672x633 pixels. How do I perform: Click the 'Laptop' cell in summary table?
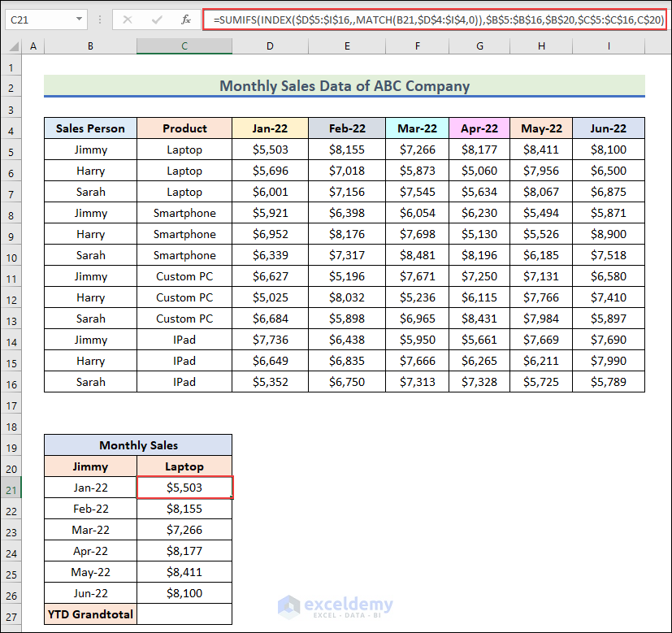coord(184,466)
